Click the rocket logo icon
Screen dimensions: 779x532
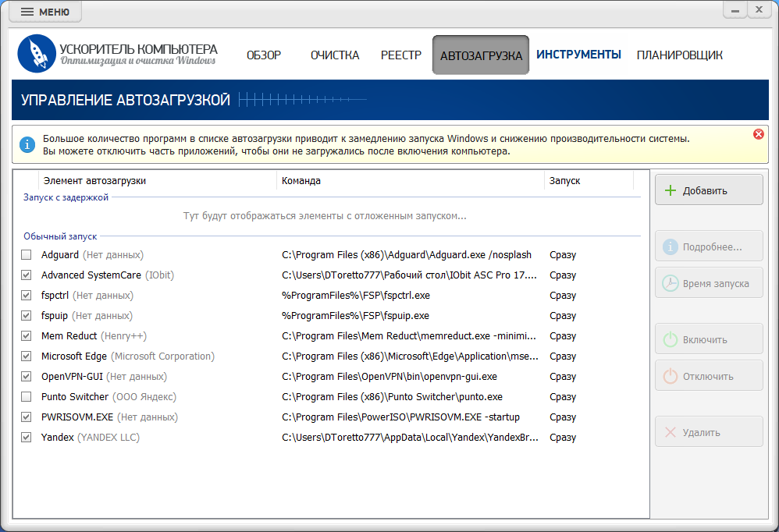[37, 54]
